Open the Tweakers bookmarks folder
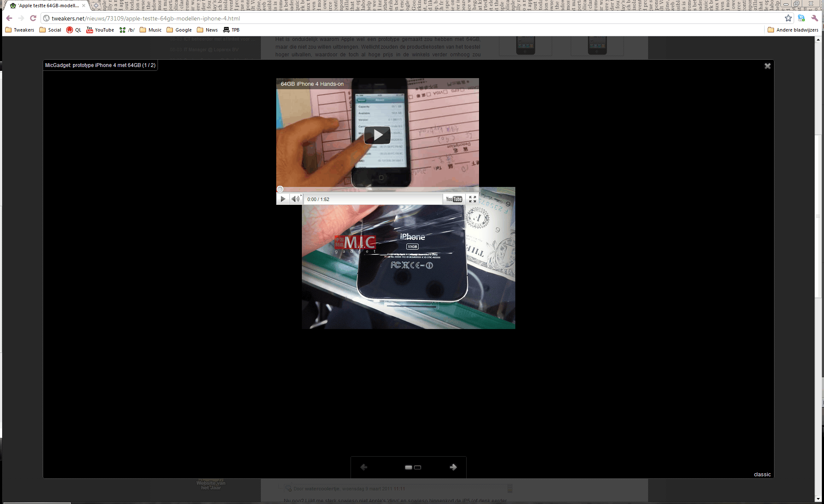The width and height of the screenshot is (824, 504). (x=20, y=30)
